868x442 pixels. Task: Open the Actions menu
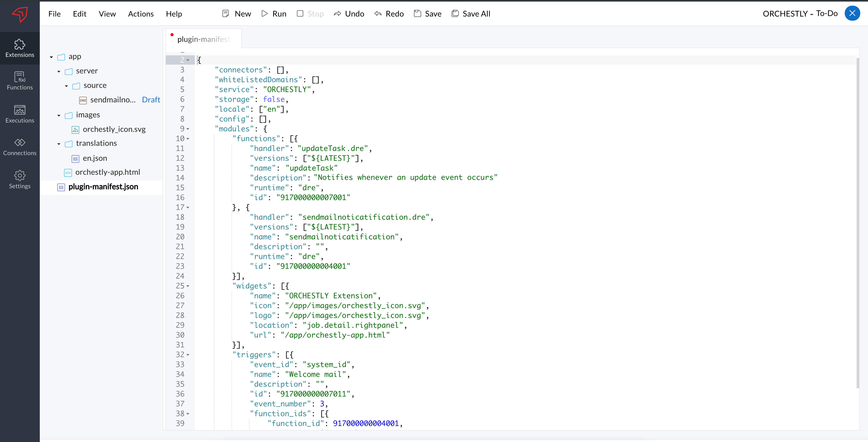[x=141, y=14]
